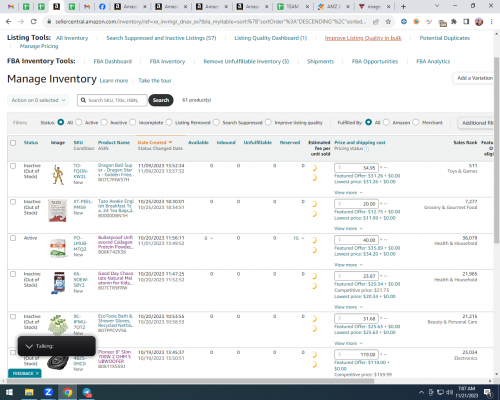Click pricing status info icon
The height and width of the screenshot is (400, 500).
coord(367,149)
